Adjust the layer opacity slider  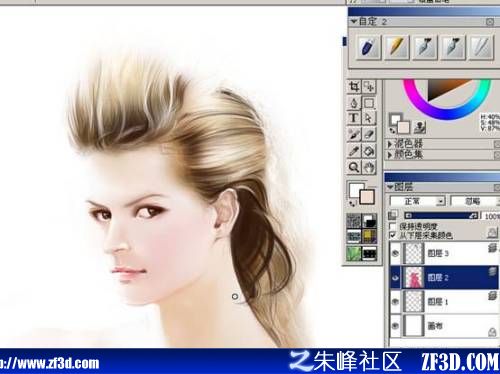point(441,216)
